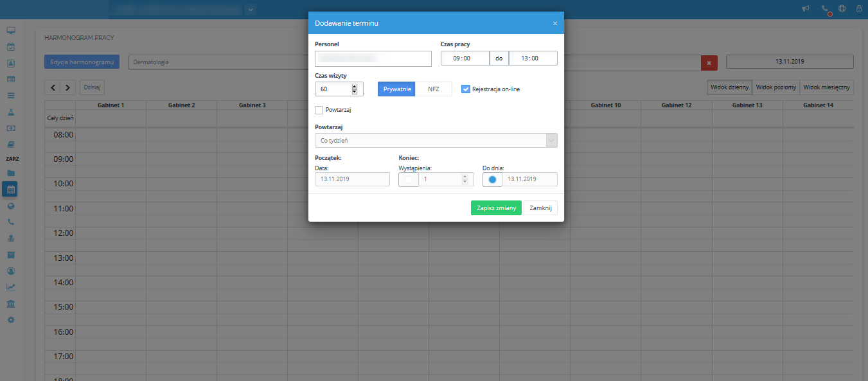This screenshot has height=381, width=868.
Task: Switch to Widok poziomy view
Action: coord(776,87)
